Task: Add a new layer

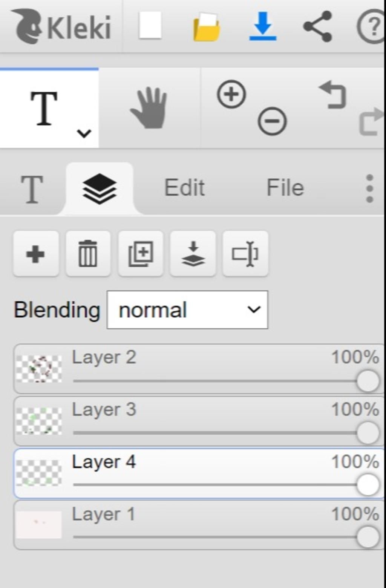Action: (36, 254)
